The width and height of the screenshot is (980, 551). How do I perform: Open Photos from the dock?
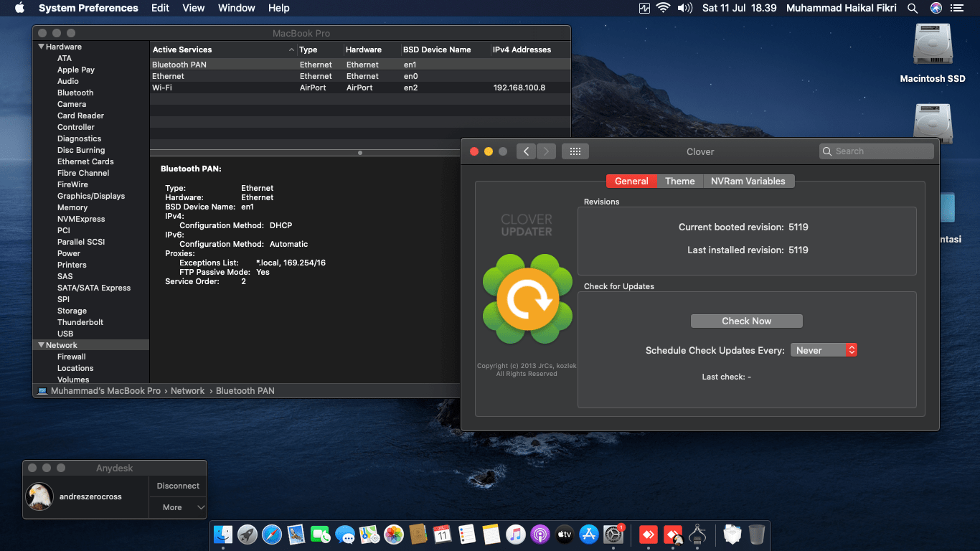point(394,534)
